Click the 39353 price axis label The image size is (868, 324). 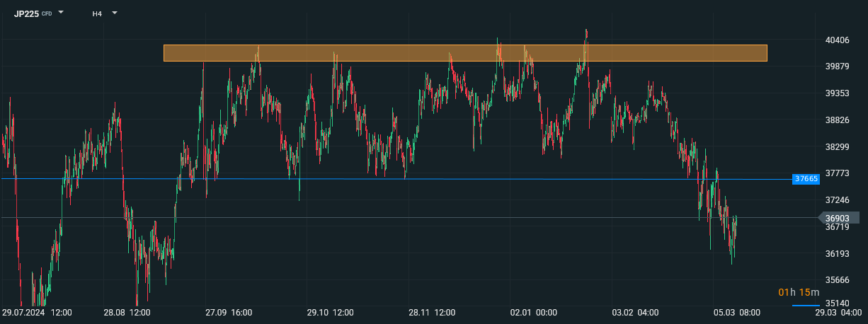838,93
